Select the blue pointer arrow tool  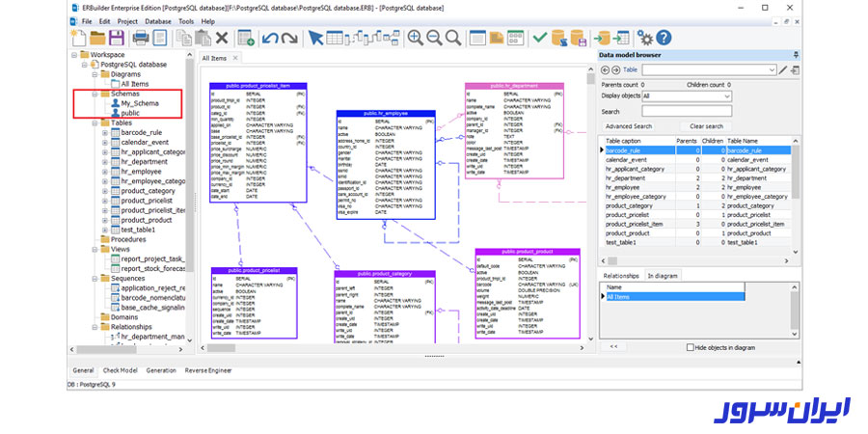315,38
